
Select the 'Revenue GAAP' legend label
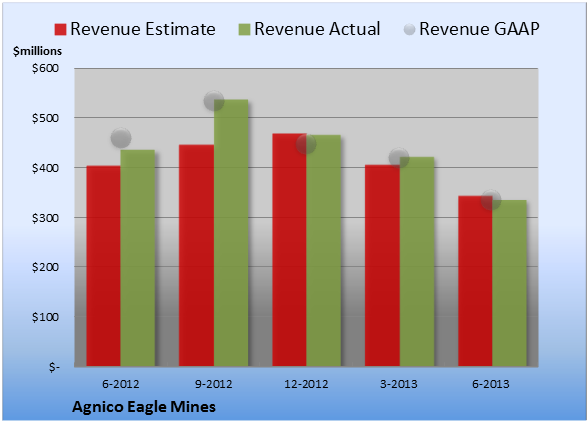480,29
